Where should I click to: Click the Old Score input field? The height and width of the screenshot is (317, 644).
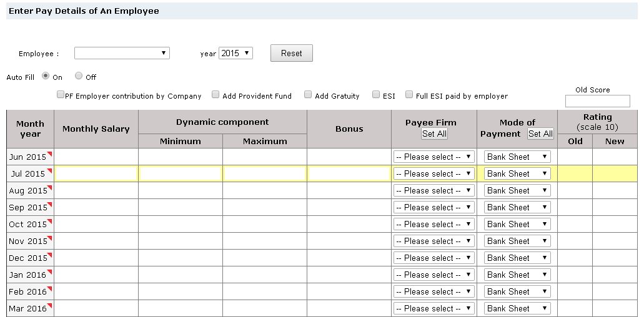click(597, 101)
